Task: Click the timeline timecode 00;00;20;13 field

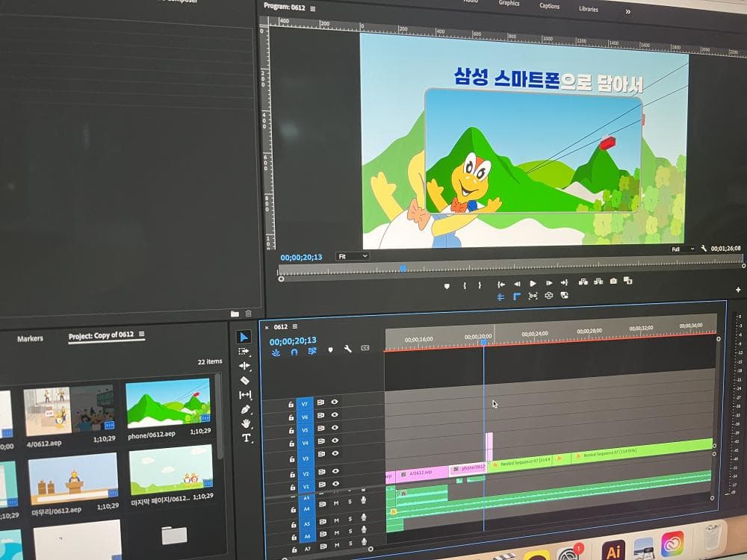Action: coord(293,341)
